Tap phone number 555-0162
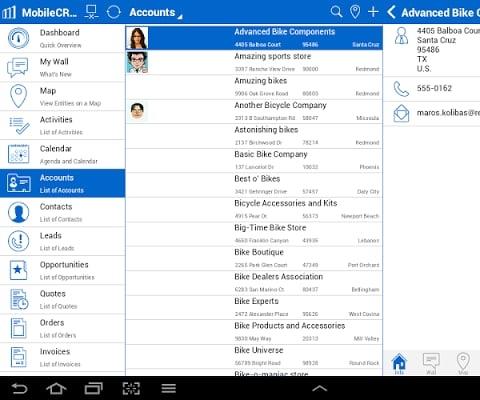This screenshot has height=400, width=480. (x=434, y=88)
